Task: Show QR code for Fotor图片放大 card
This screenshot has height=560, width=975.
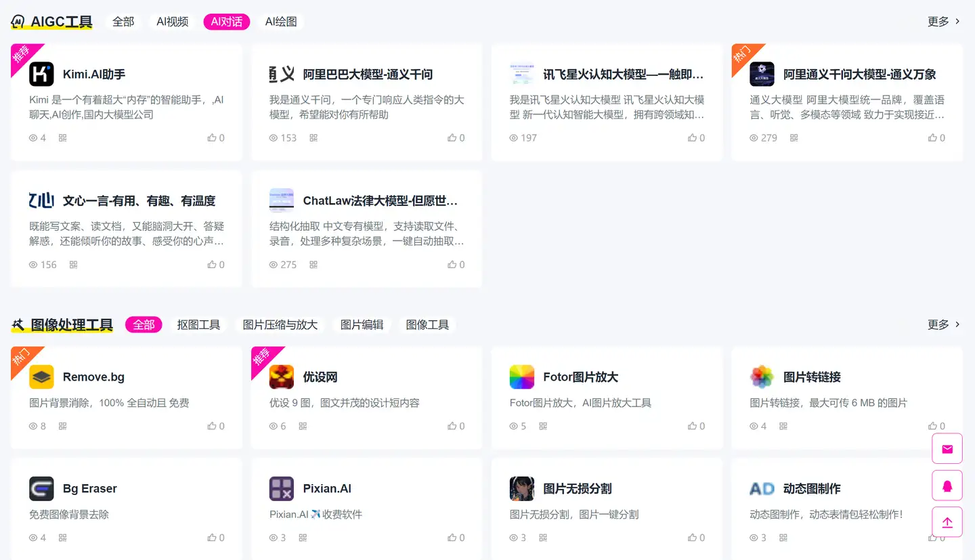Action: pyautogui.click(x=543, y=426)
